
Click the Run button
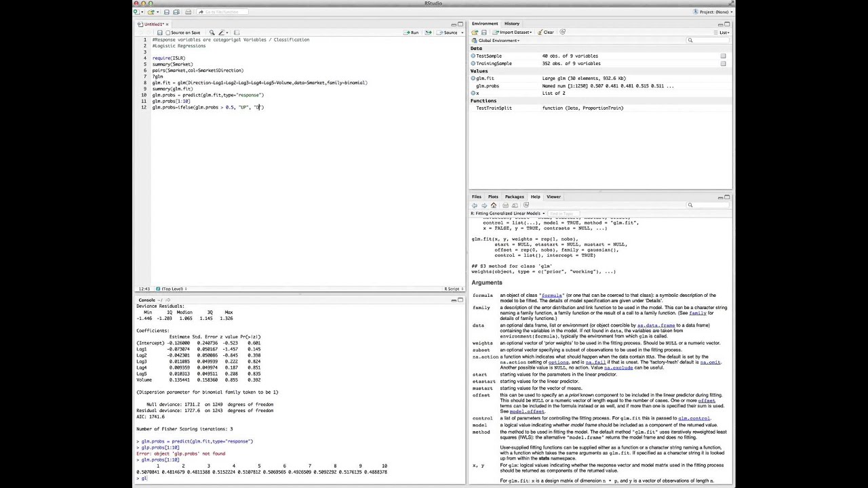(412, 33)
